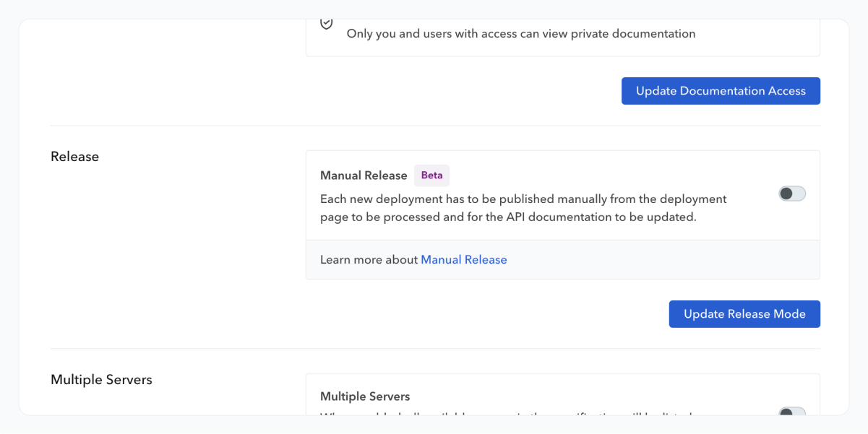The height and width of the screenshot is (434, 868).
Task: Select the "Release" section heading
Action: click(74, 157)
